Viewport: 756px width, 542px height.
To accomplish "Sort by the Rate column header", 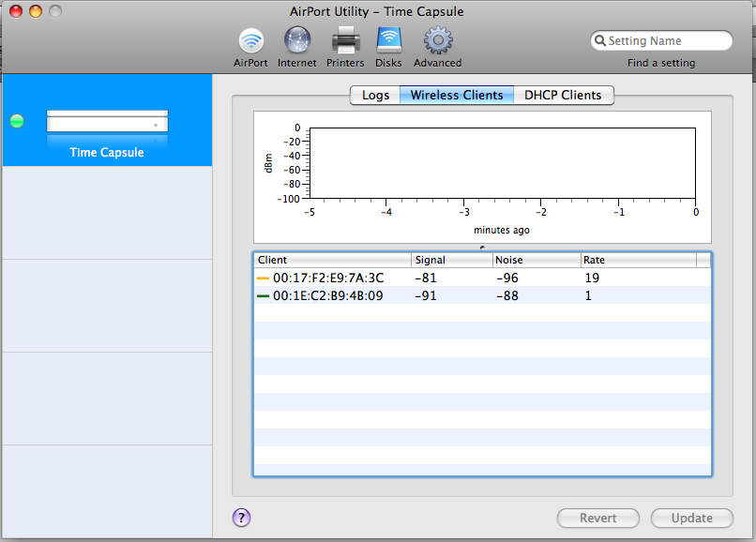I will [x=639, y=260].
